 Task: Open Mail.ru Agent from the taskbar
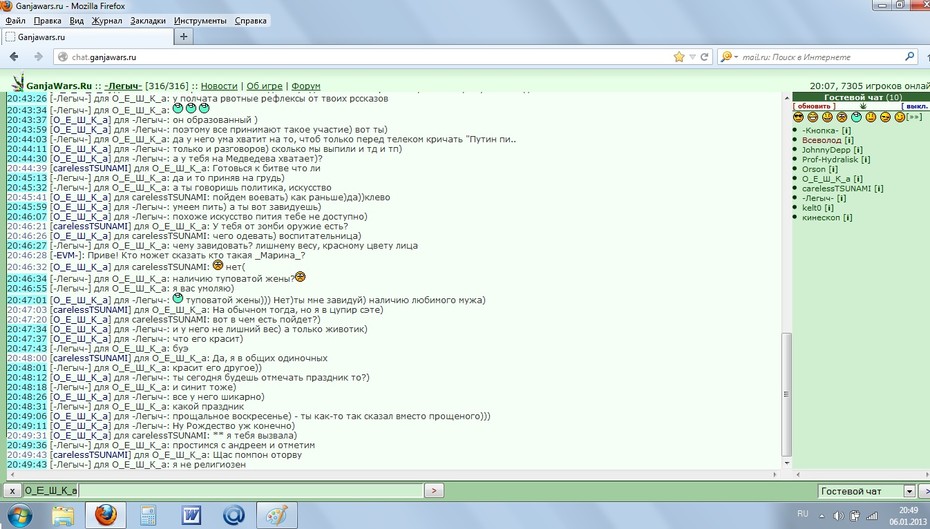click(x=234, y=515)
